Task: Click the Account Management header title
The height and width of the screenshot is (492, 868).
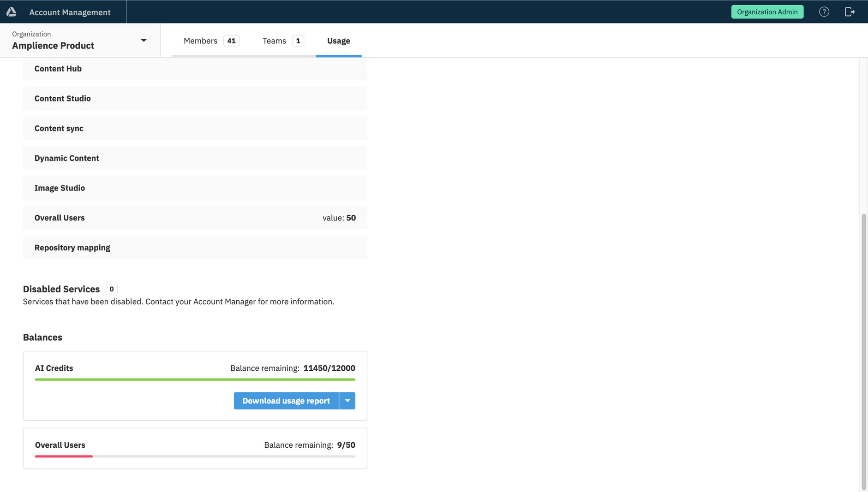Action: [70, 12]
